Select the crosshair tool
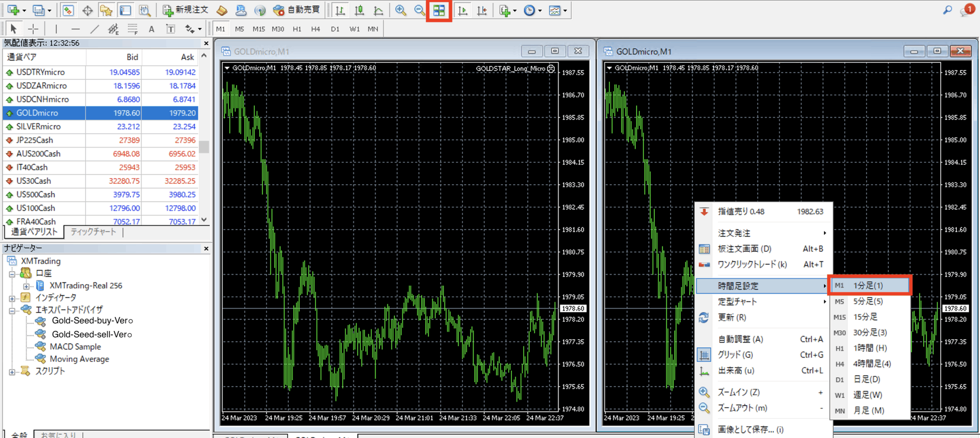 (33, 29)
